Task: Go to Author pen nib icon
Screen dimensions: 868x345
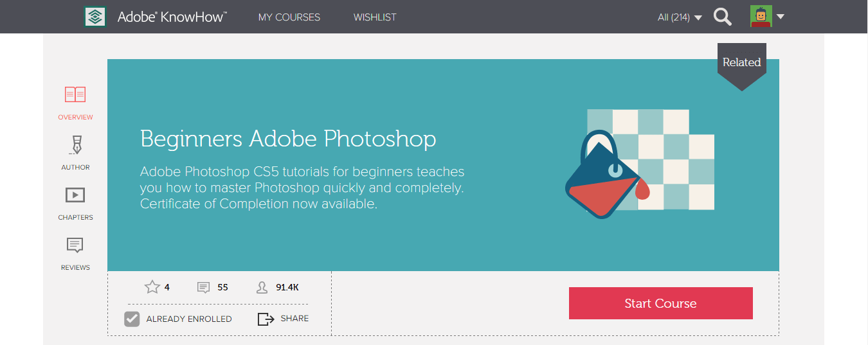Action: pyautogui.click(x=75, y=145)
